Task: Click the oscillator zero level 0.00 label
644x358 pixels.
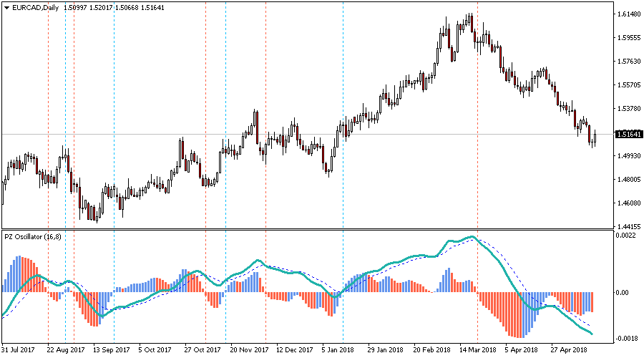Action: (624, 292)
